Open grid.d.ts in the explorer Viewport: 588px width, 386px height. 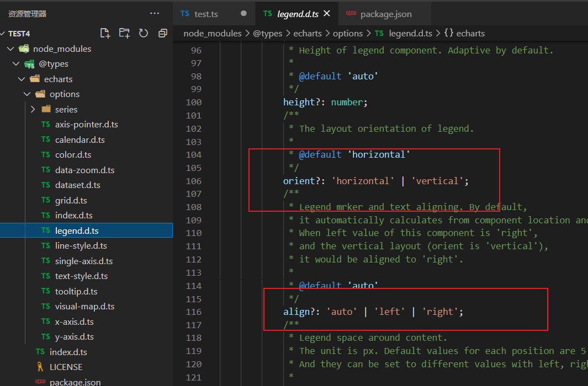click(x=71, y=200)
